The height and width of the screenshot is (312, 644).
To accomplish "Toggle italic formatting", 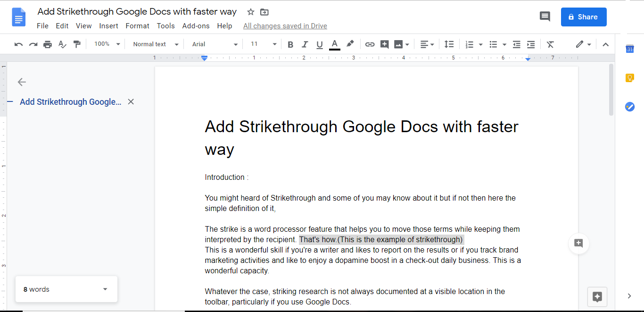I will point(305,44).
